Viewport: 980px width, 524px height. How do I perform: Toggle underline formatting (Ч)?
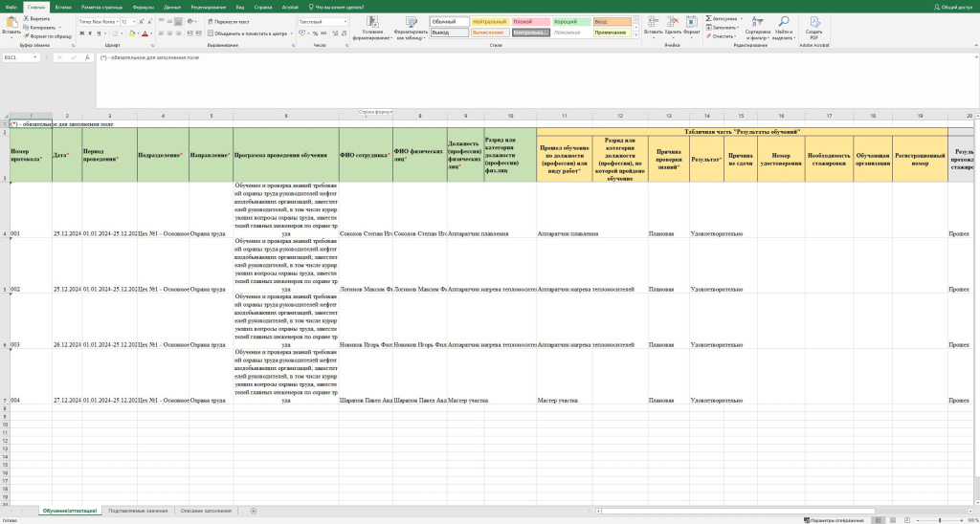click(99, 33)
